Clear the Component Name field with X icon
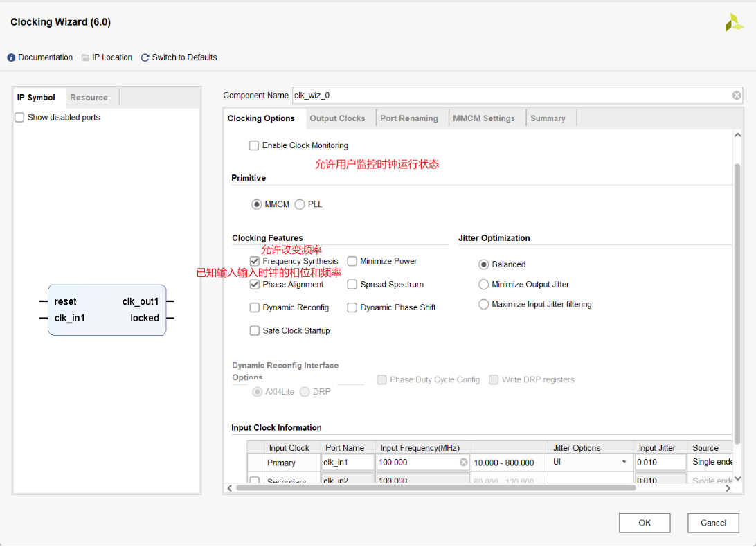756x547 pixels. point(737,96)
